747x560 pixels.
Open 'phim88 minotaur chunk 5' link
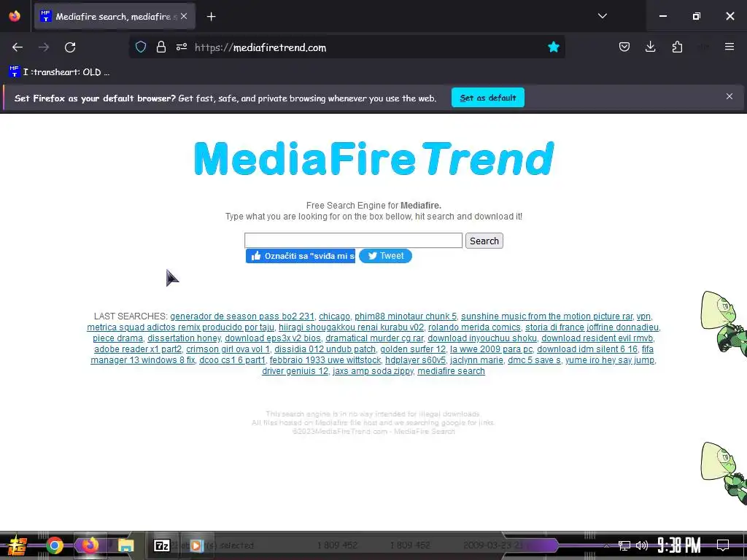click(406, 316)
